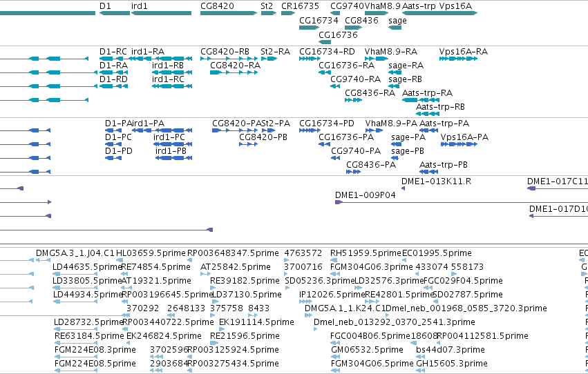Click the EK191114.5prime EST label
Screen dimensions: 588x374
pyautogui.click(x=256, y=322)
